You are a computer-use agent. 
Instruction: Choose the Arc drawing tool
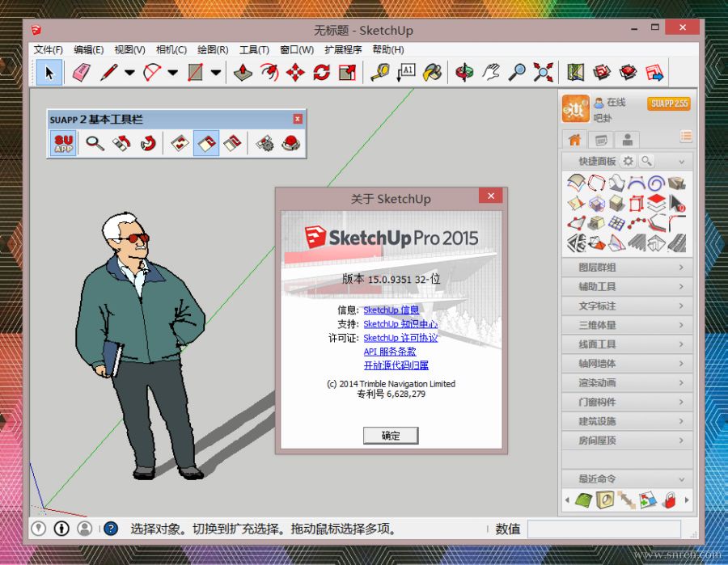[x=152, y=73]
